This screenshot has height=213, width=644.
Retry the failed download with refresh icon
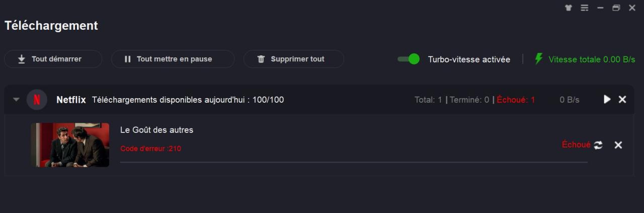coord(598,145)
